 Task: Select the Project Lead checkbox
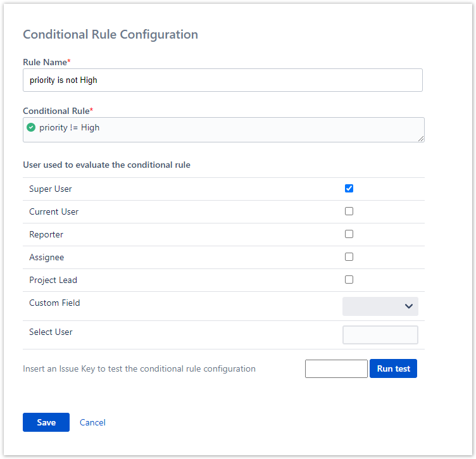point(349,280)
